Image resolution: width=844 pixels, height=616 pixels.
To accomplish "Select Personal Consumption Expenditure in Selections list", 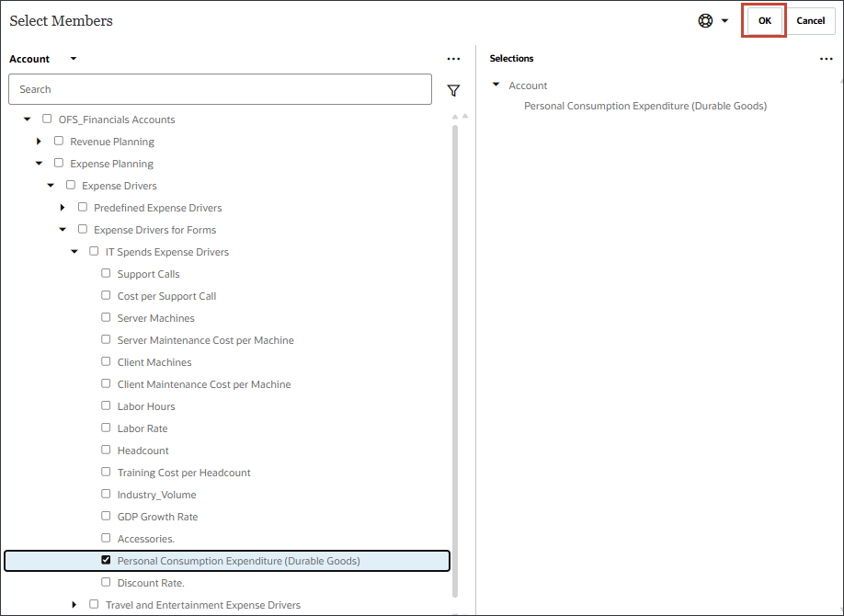I will tap(644, 106).
